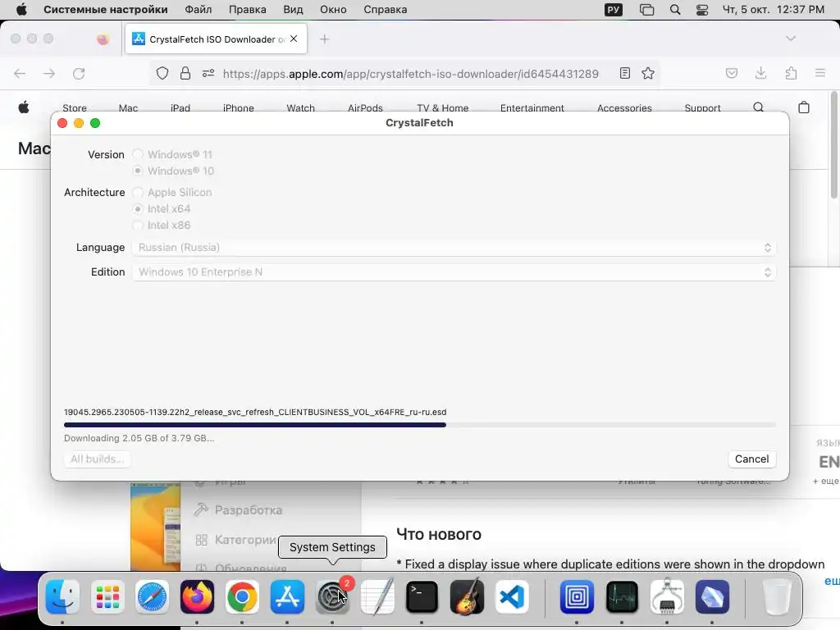Open the Trash in the Dock
Viewport: 840px width, 630px height.
(776, 596)
